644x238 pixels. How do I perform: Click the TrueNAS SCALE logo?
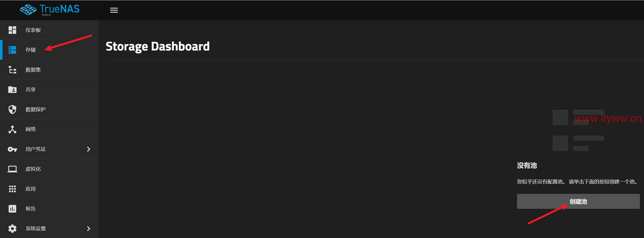click(x=50, y=10)
